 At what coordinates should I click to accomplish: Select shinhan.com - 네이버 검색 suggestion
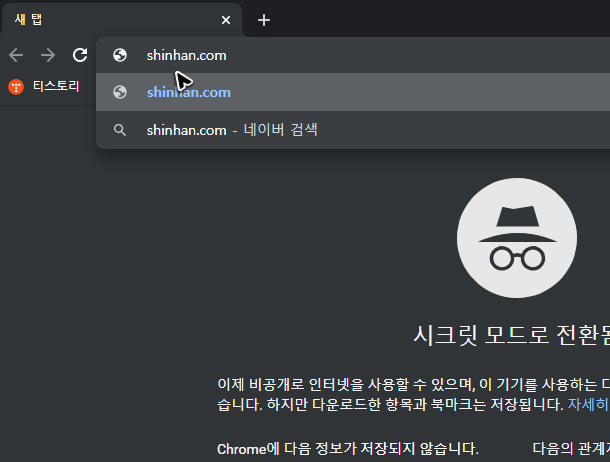click(x=352, y=130)
